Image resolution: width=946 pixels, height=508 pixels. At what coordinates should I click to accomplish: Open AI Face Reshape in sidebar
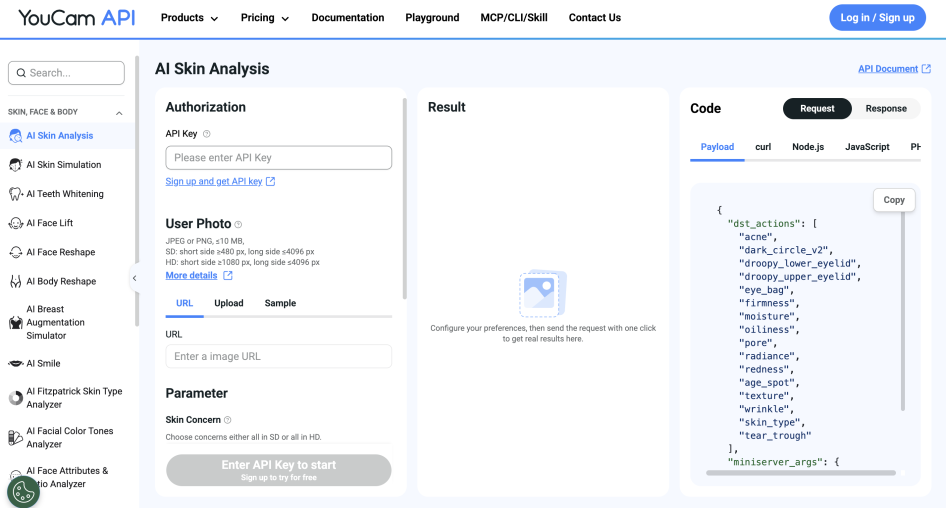(61, 252)
